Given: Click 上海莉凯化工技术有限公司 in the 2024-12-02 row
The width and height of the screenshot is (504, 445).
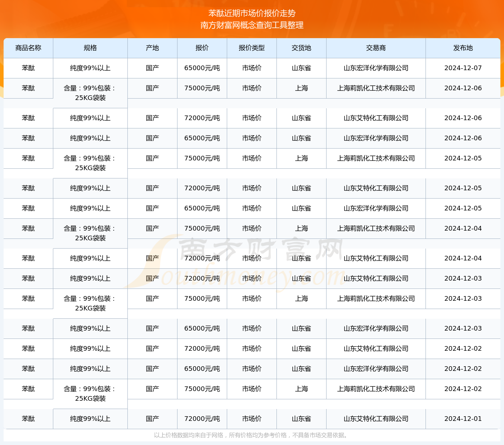Looking at the screenshot, I should click(376, 389).
